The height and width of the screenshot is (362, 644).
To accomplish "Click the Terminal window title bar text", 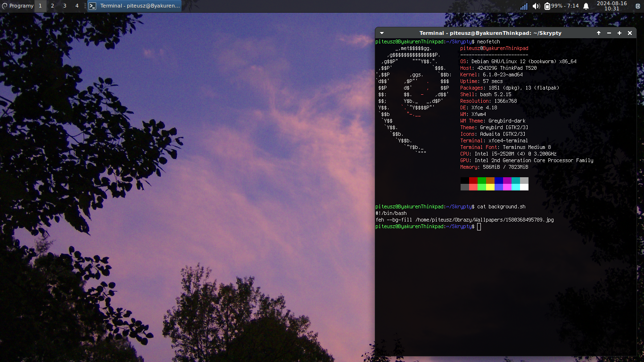I will (x=490, y=33).
